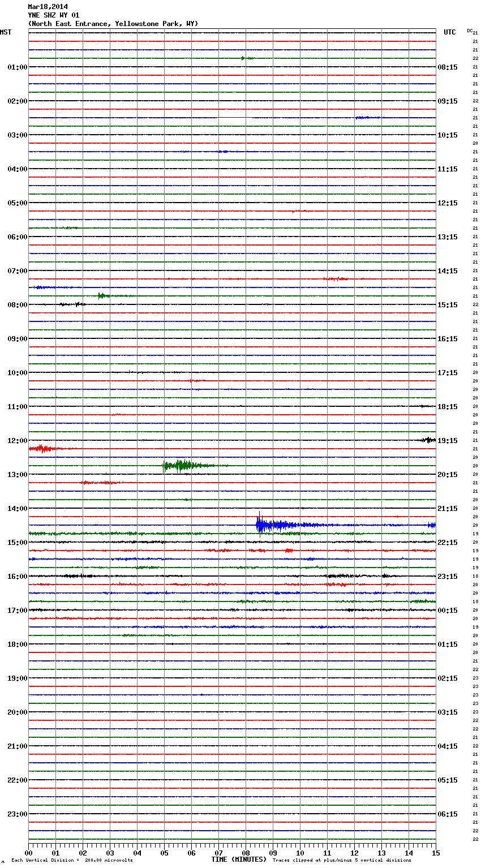Select the 05:00 MST time label
Screen dimensions: 481x868
(18, 203)
